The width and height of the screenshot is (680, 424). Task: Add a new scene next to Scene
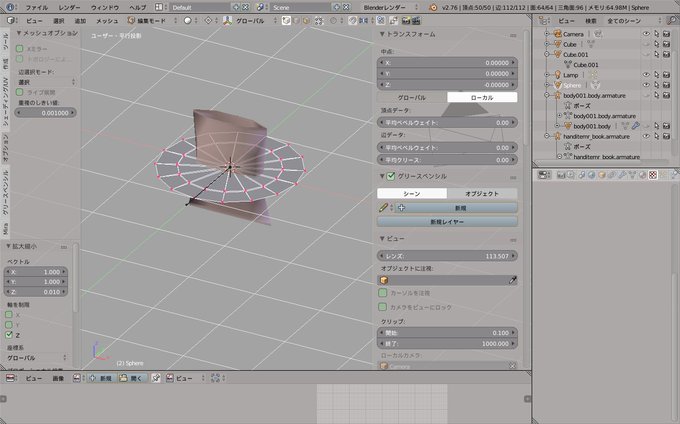coord(337,7)
